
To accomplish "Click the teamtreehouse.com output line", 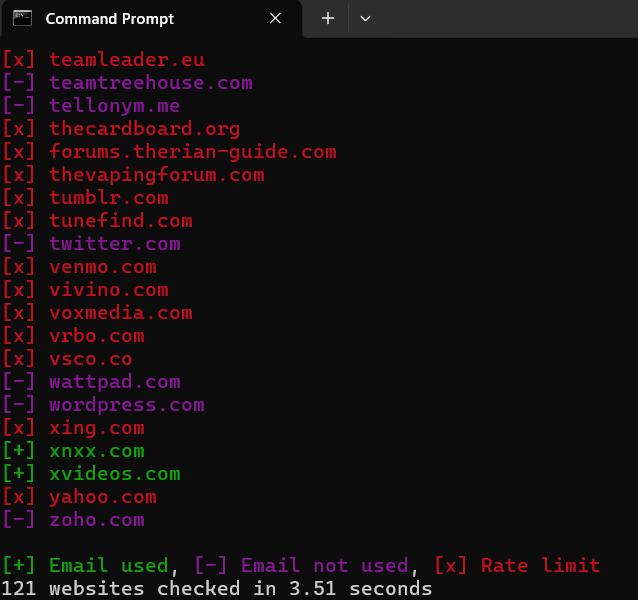I will point(127,83).
